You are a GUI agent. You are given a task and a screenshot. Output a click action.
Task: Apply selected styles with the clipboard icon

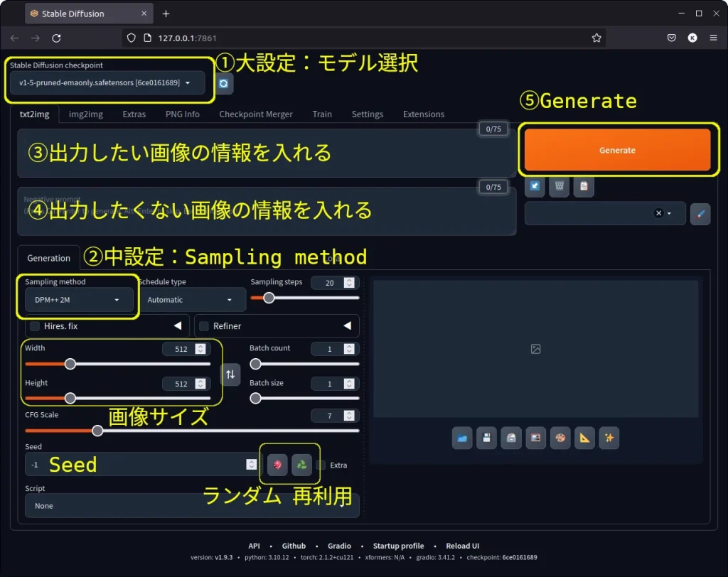584,187
